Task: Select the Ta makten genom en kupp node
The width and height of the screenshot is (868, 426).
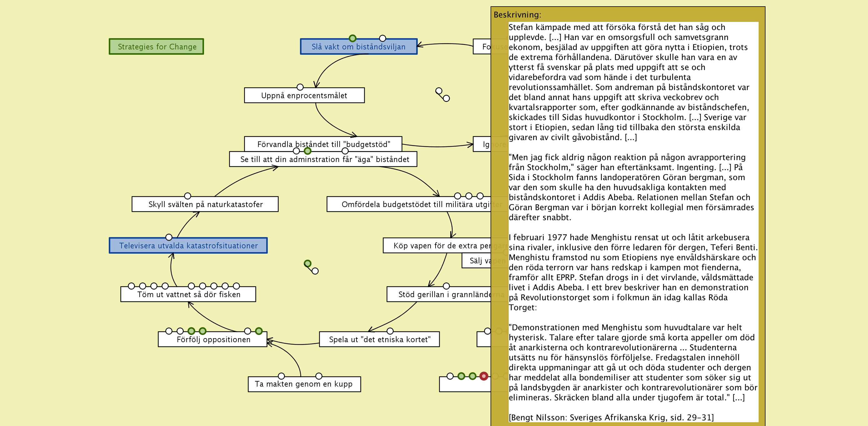Action: 304,384
